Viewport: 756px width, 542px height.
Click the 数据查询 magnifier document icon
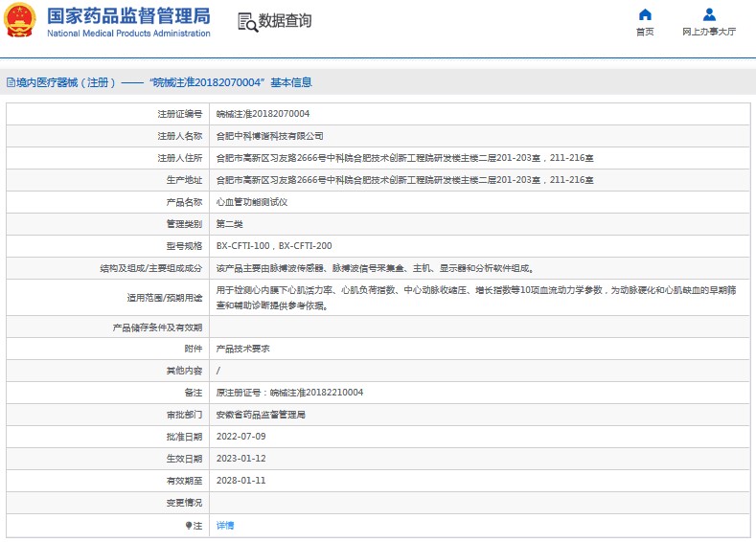click(246, 22)
